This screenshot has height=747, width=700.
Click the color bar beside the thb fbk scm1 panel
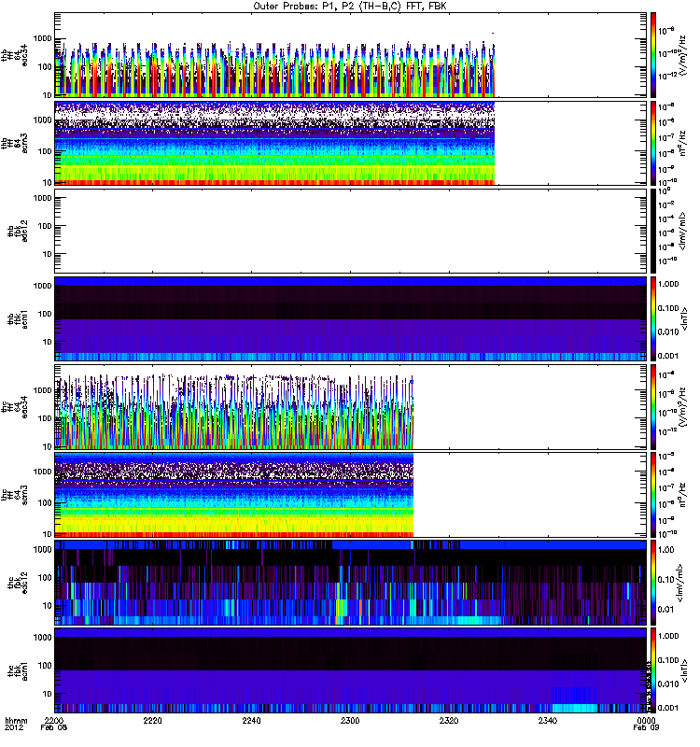pyautogui.click(x=653, y=319)
